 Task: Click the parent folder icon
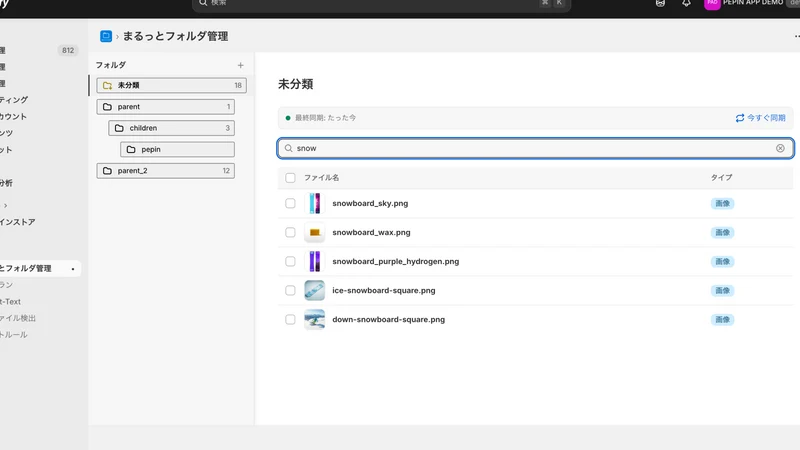click(x=107, y=107)
